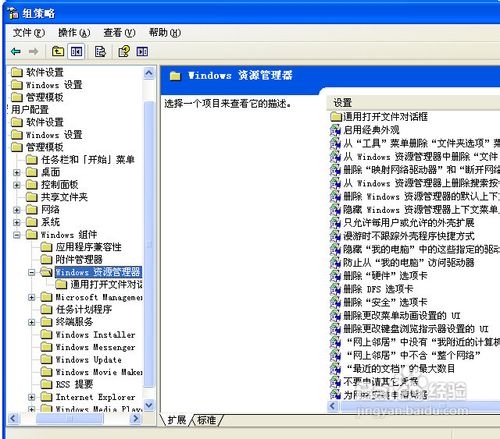Click policy icon for 删除"硬件"选项卡
The height and width of the screenshot is (439, 500).
(335, 276)
